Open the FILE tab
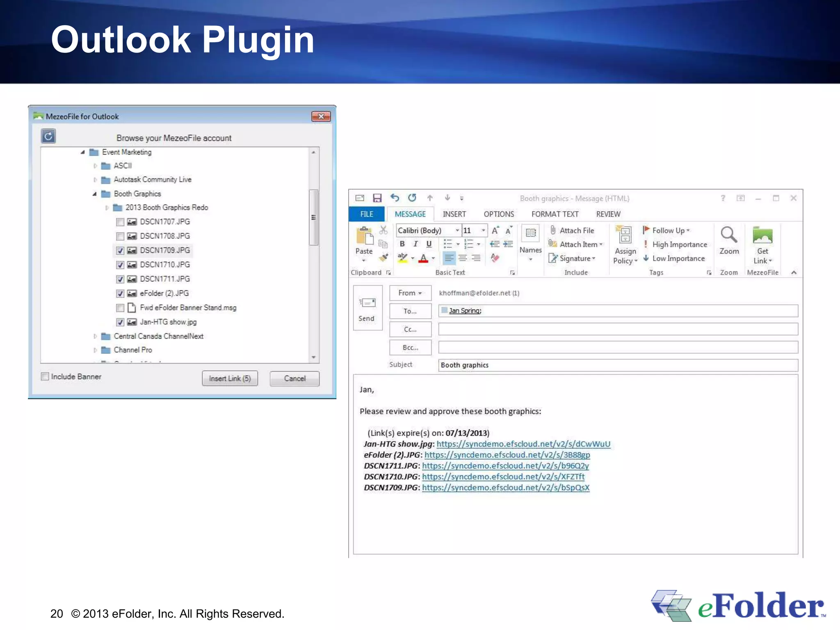 [367, 214]
